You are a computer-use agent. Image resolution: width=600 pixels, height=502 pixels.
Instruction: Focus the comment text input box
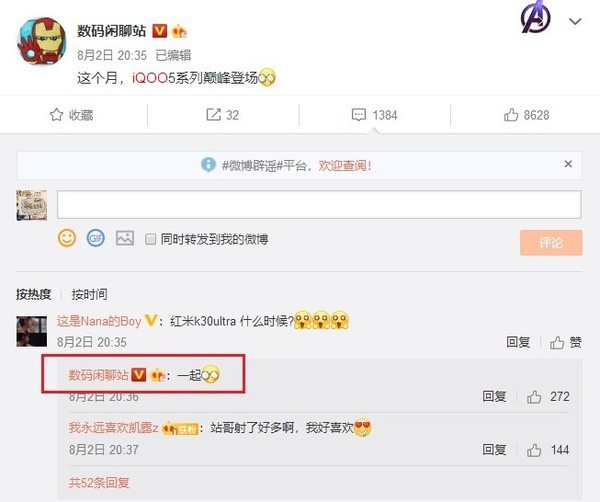(x=319, y=205)
